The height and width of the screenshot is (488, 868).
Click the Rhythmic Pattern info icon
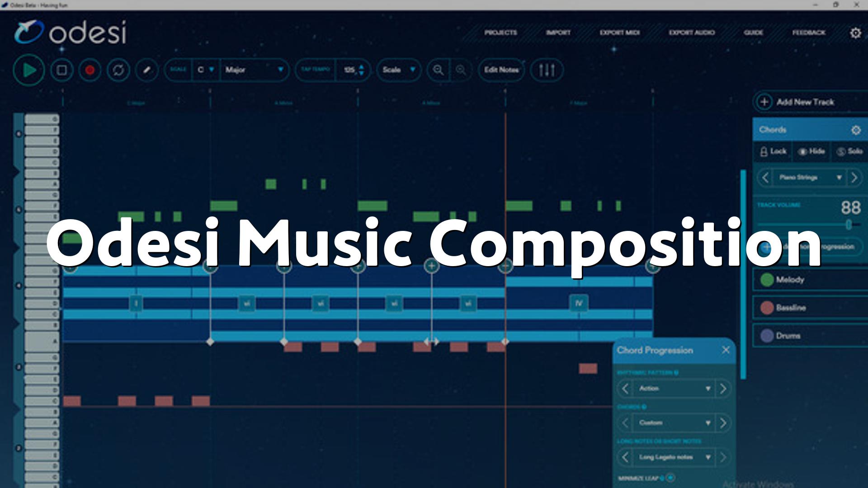tap(676, 373)
